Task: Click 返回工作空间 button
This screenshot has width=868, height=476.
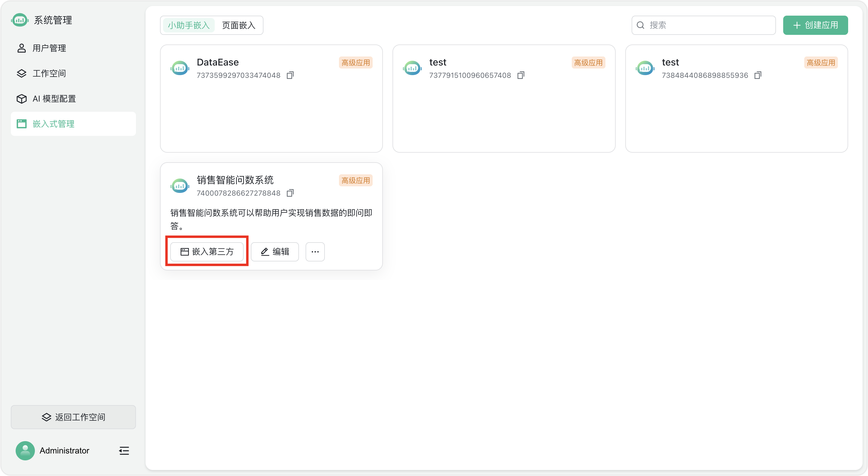Action: (73, 417)
